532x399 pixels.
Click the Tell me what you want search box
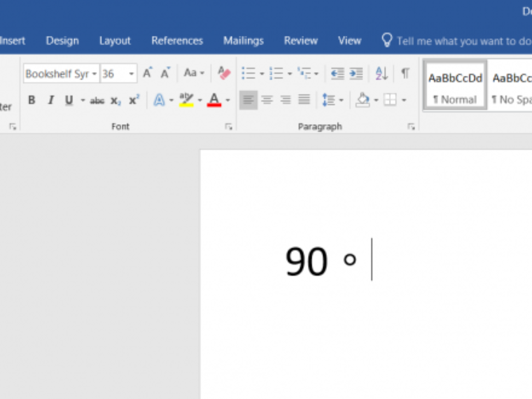coord(463,41)
